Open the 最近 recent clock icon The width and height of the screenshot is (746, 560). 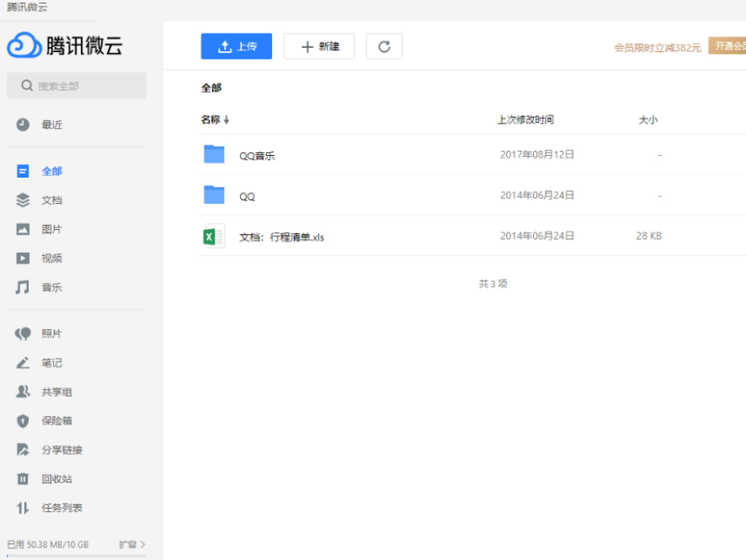[23, 125]
